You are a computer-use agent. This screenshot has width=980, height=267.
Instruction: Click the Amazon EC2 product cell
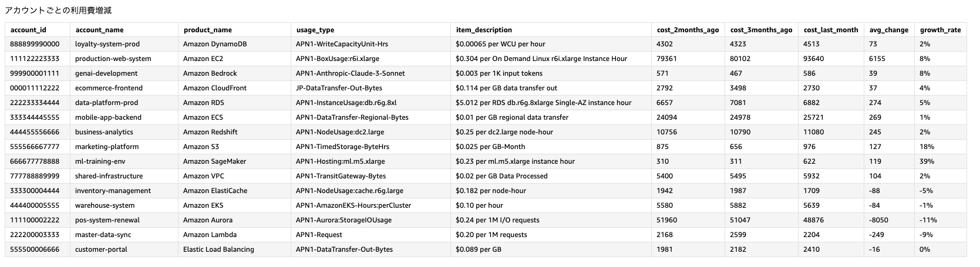point(203,59)
